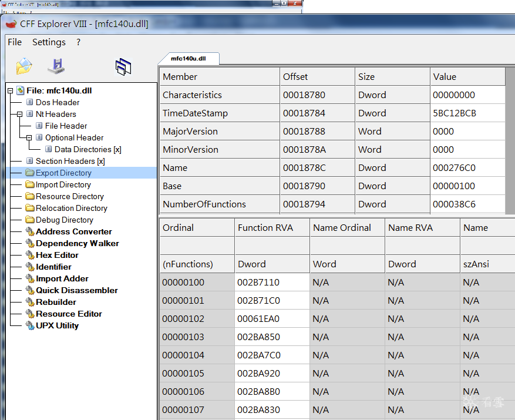The width and height of the screenshot is (515, 420).
Task: Open the UPX Utility tool
Action: click(x=57, y=325)
